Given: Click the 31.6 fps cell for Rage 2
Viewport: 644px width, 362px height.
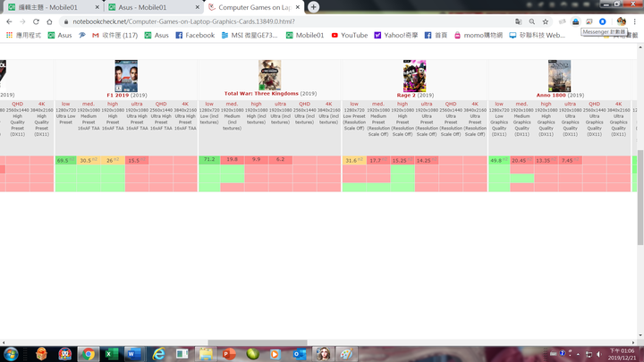Looking at the screenshot, I should (x=354, y=160).
